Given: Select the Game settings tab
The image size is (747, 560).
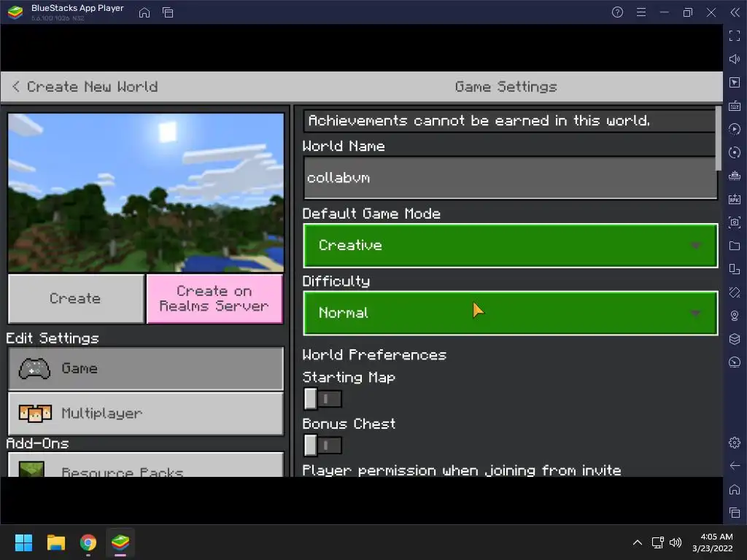Looking at the screenshot, I should pos(146,368).
